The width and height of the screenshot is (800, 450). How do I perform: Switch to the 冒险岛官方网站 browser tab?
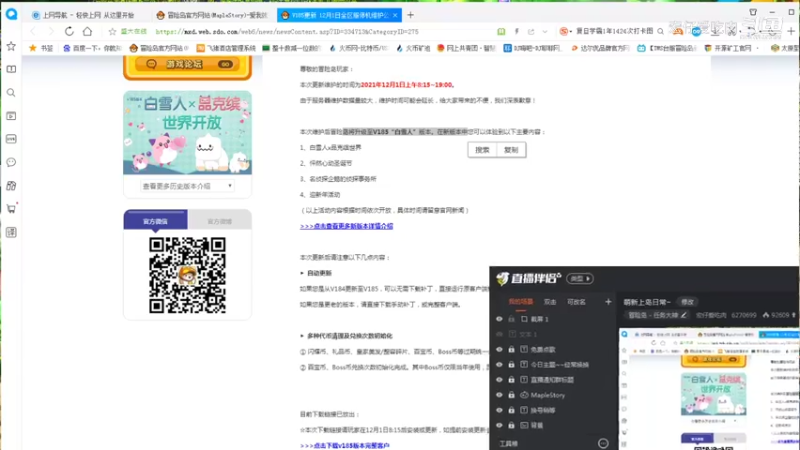(214, 15)
